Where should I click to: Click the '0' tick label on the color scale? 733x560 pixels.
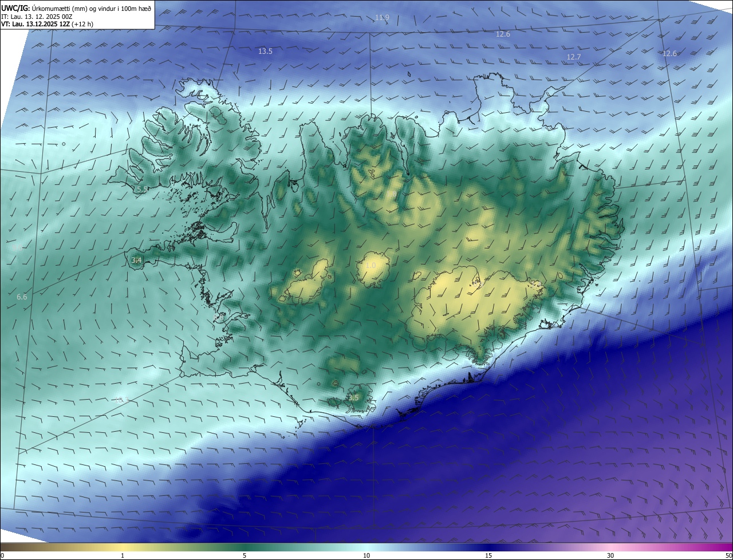tap(2, 556)
